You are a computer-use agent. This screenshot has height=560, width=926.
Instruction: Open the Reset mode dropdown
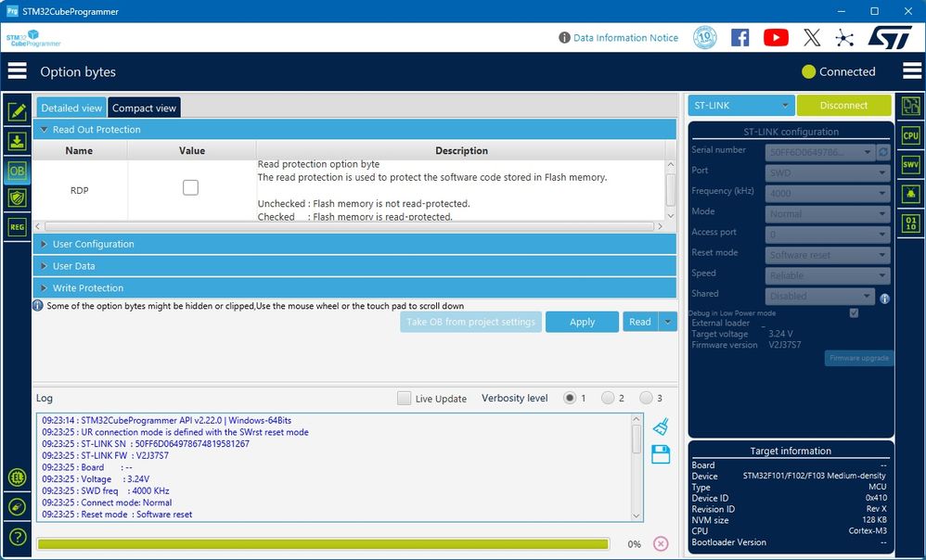point(828,255)
